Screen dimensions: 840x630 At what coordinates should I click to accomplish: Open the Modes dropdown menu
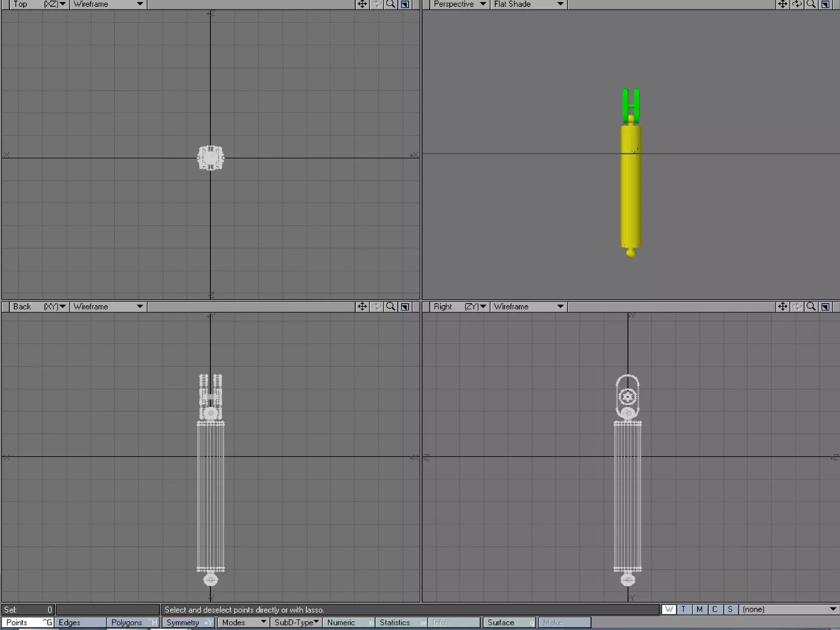point(243,623)
